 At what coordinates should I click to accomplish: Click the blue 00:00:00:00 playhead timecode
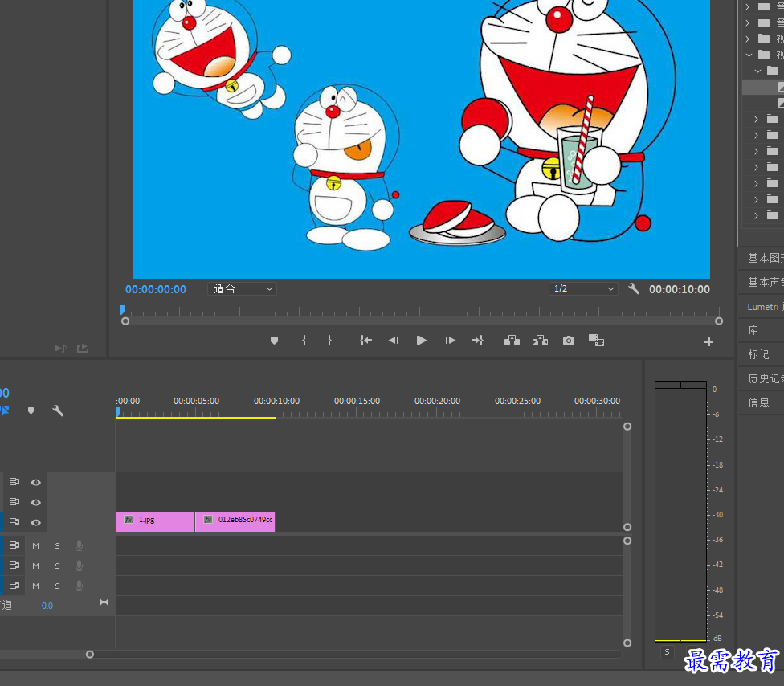tap(156, 289)
